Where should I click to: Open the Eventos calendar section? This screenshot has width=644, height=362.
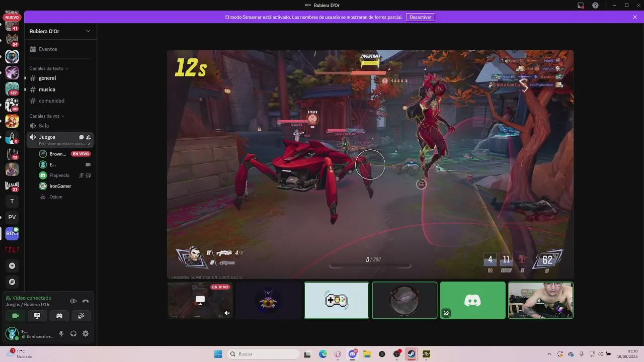click(x=60, y=49)
